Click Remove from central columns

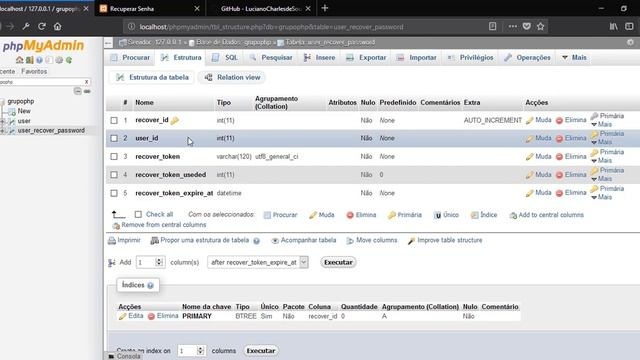159,225
